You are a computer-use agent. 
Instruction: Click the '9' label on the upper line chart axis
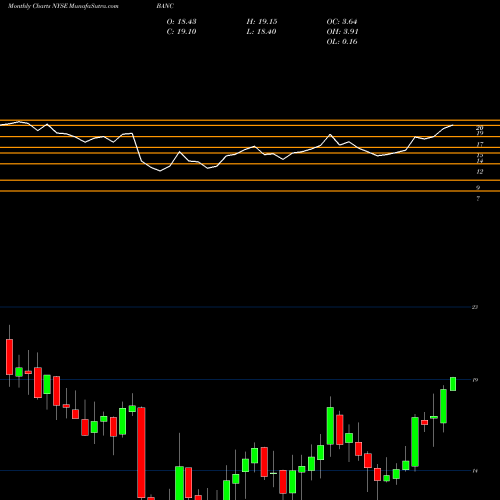tap(478, 188)
